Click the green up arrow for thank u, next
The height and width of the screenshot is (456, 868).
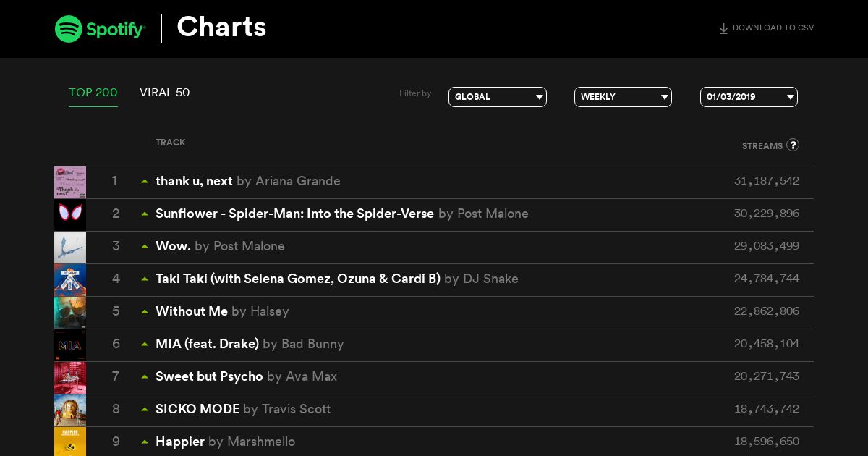[145, 181]
